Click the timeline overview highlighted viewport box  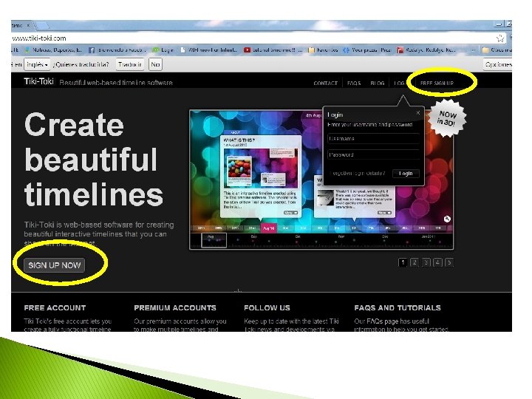point(214,240)
